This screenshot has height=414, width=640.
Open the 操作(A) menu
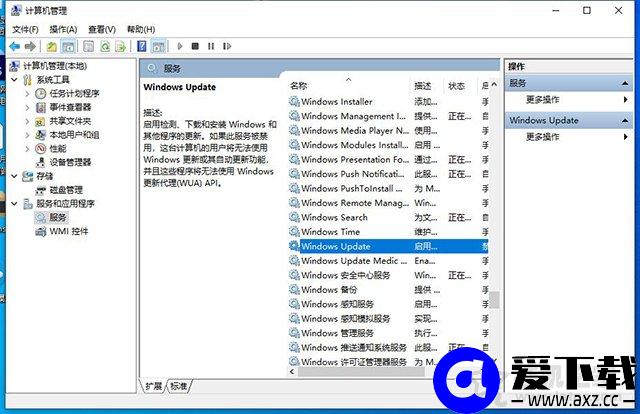63,29
